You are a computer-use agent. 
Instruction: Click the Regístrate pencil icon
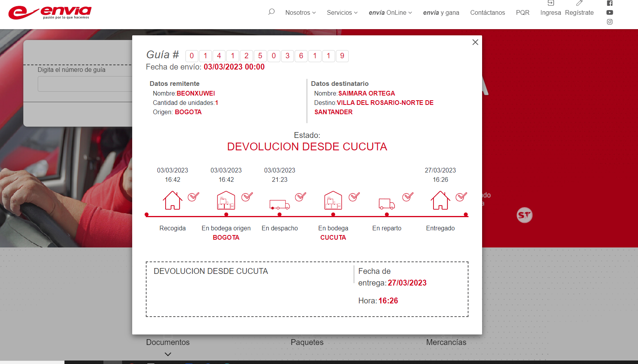point(579,3)
